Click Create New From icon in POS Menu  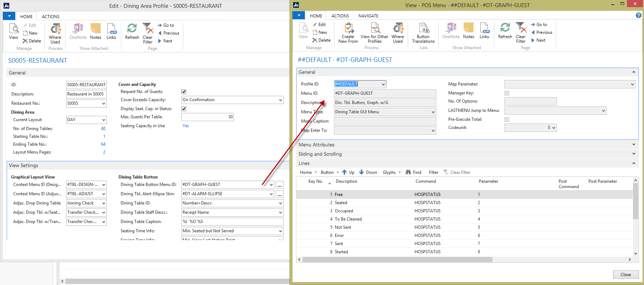348,28
